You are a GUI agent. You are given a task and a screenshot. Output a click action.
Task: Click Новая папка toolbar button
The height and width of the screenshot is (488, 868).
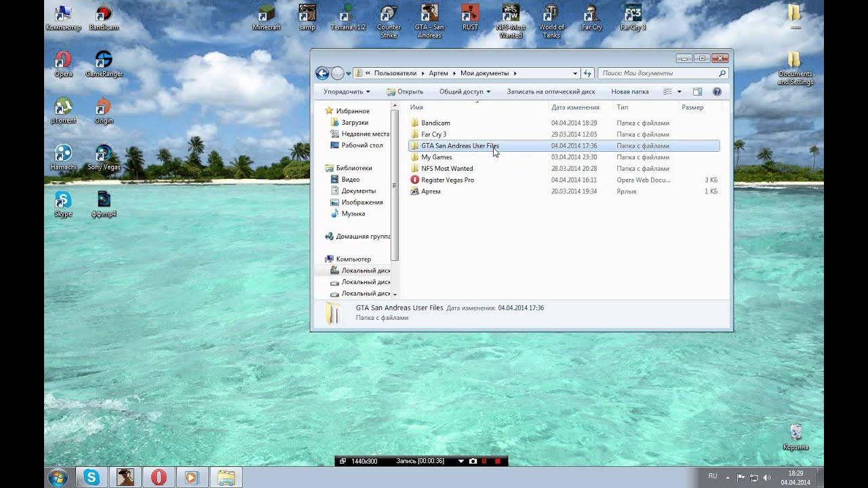click(x=630, y=91)
